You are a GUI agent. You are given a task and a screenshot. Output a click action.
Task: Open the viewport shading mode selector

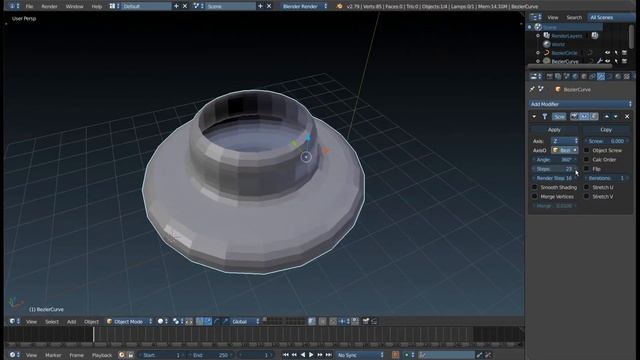click(x=163, y=322)
